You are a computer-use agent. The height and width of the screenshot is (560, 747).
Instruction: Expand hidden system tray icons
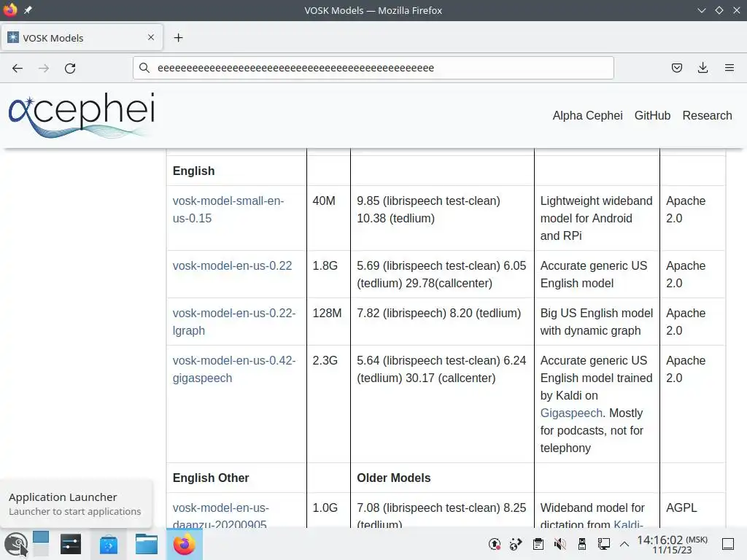click(x=624, y=544)
